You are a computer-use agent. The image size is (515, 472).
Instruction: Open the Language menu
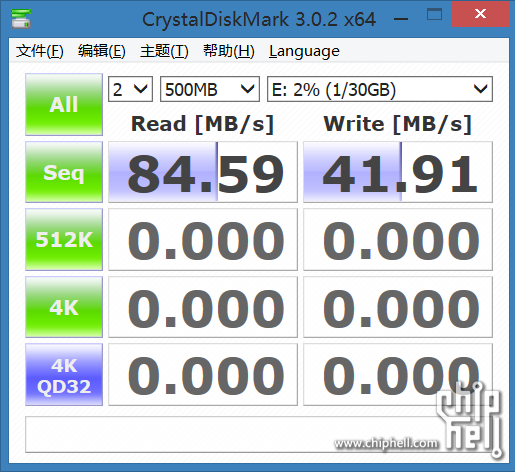pyautogui.click(x=304, y=51)
